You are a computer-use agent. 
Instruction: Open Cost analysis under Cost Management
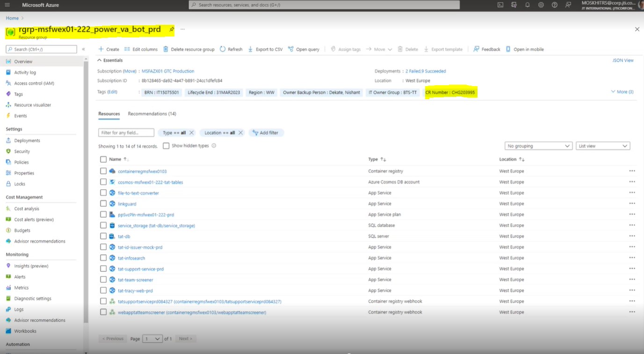pyautogui.click(x=27, y=209)
